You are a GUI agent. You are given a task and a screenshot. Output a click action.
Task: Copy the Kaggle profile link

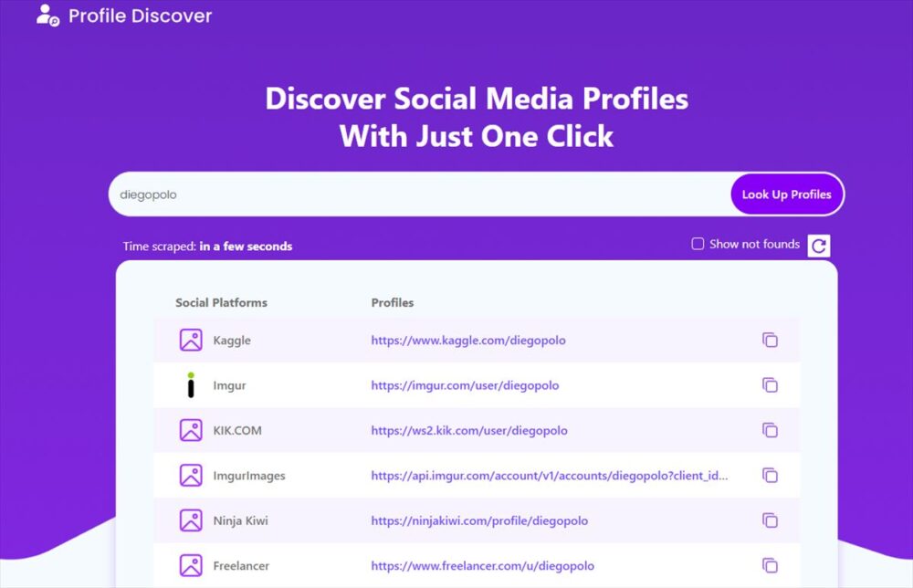click(770, 340)
